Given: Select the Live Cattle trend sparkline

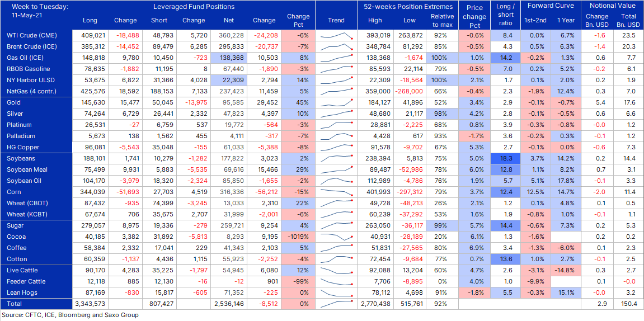Looking at the screenshot, I should pyautogui.click(x=336, y=271).
